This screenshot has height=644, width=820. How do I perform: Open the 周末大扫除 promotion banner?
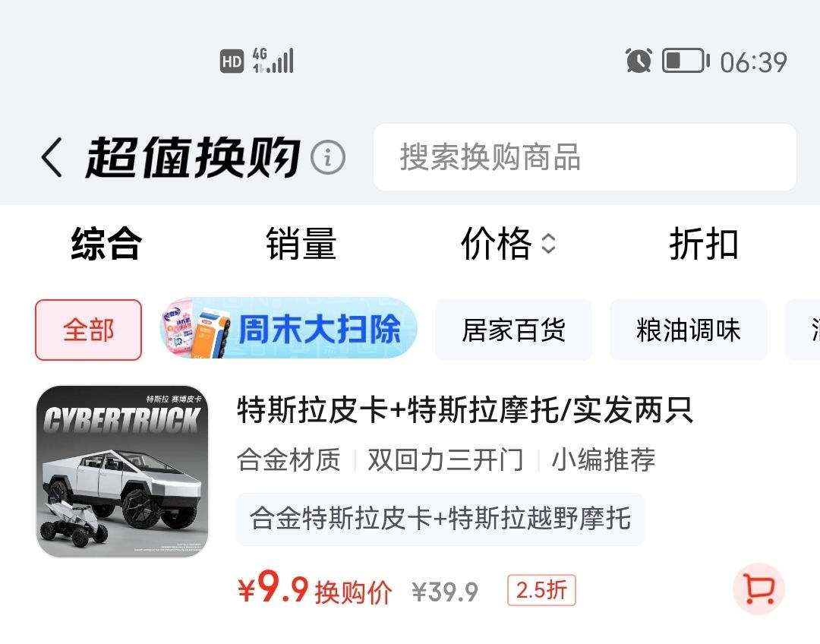coord(289,328)
